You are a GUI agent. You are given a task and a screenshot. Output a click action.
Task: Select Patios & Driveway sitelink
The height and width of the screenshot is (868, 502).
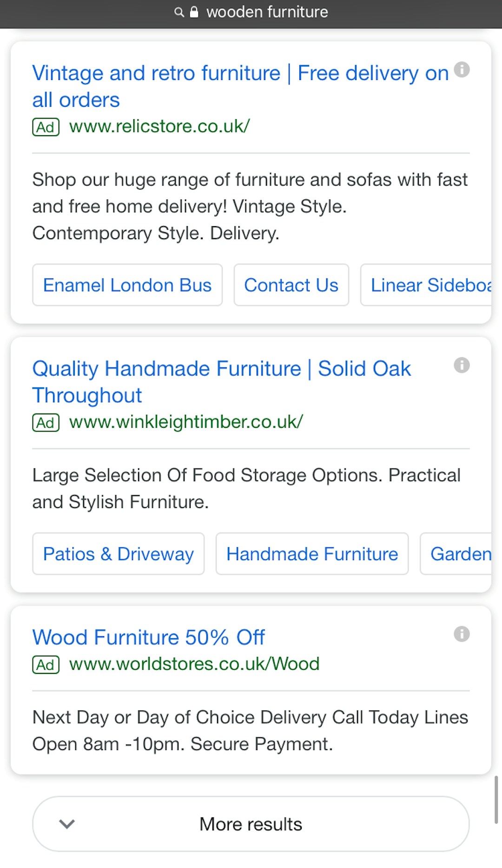tap(118, 554)
